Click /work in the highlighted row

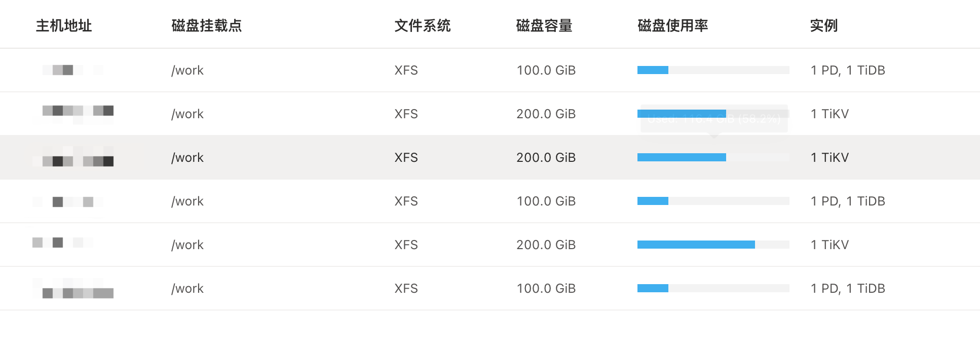click(187, 157)
